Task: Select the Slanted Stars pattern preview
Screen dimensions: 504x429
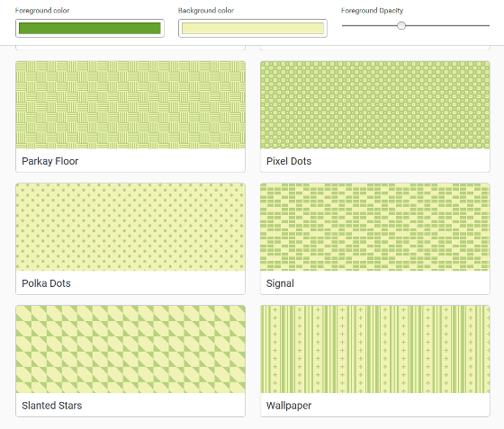Action: pos(130,349)
